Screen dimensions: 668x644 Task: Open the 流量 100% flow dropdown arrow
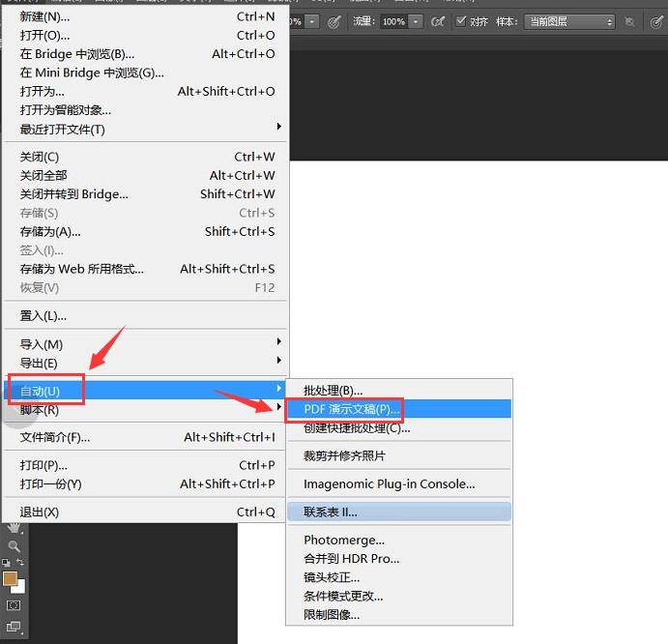tap(416, 21)
